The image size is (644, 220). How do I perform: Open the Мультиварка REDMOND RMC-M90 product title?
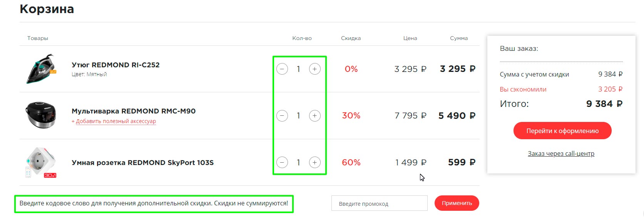click(134, 111)
